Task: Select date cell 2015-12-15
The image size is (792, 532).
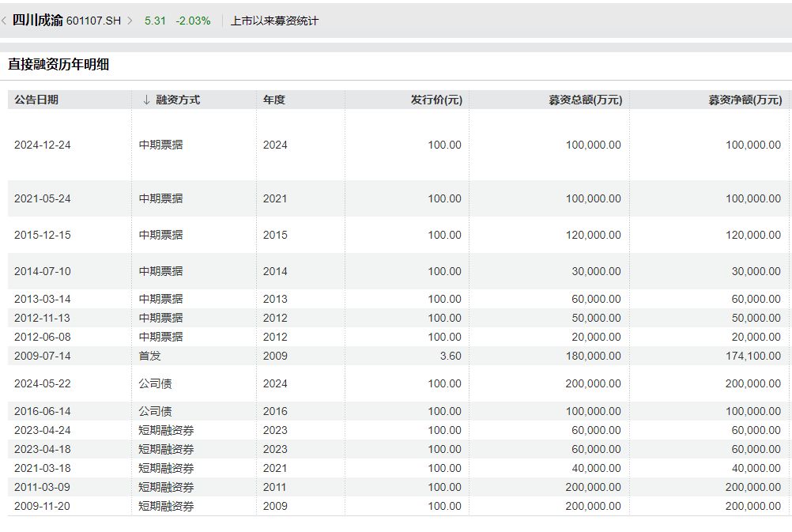Action: point(43,235)
